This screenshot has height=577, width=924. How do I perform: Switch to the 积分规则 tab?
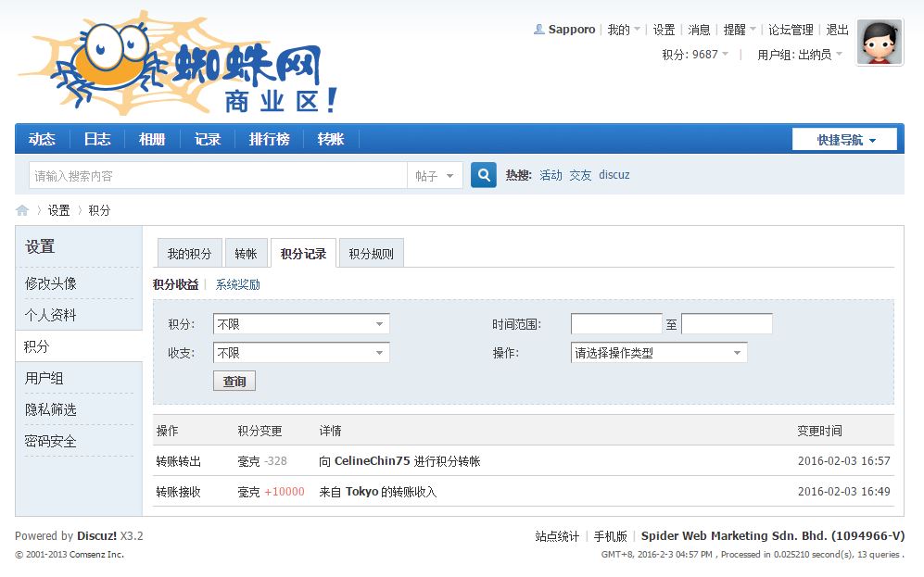point(371,254)
